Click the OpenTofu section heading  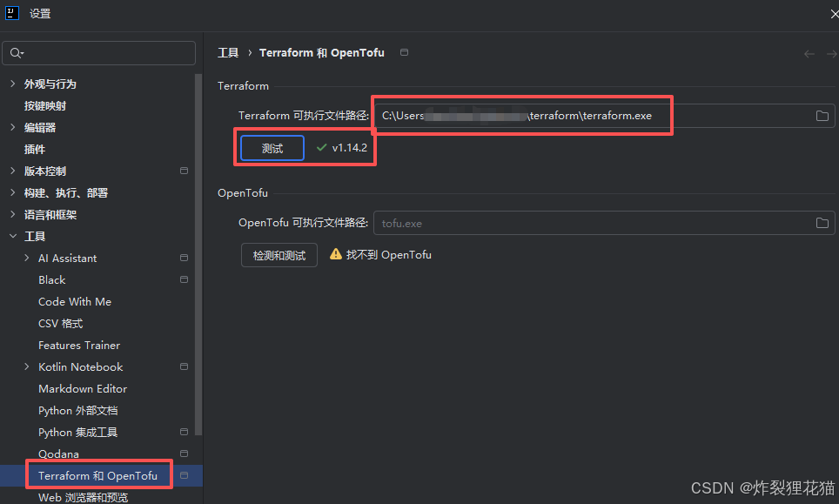(x=243, y=193)
